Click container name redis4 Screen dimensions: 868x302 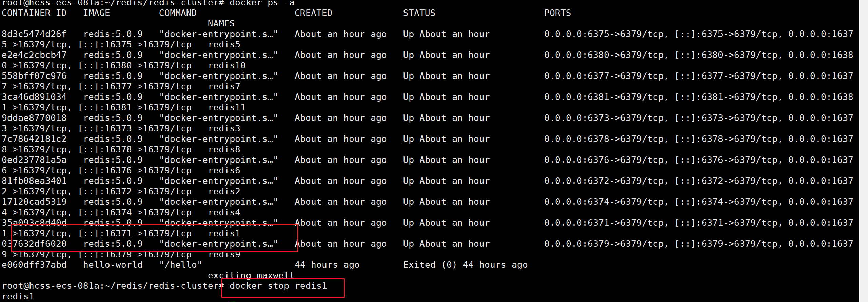point(224,213)
